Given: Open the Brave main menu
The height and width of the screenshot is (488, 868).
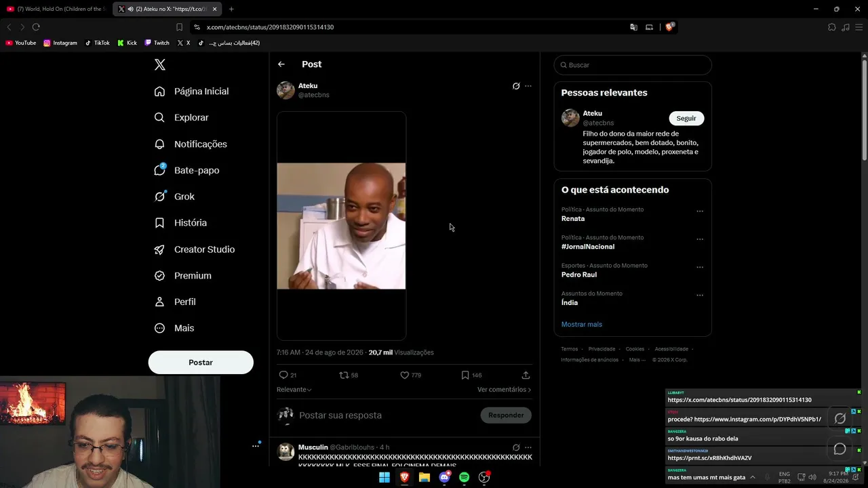Looking at the screenshot, I should point(859,27).
